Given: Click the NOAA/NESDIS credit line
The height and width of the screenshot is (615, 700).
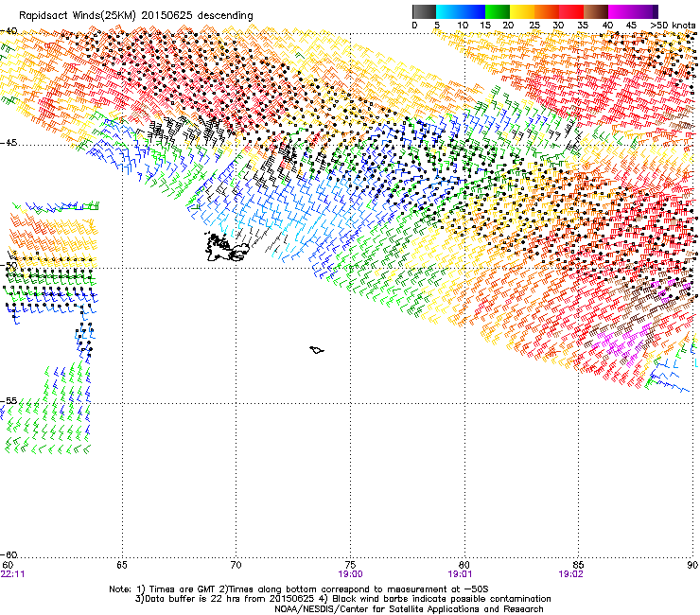Looking at the screenshot, I should (409, 609).
